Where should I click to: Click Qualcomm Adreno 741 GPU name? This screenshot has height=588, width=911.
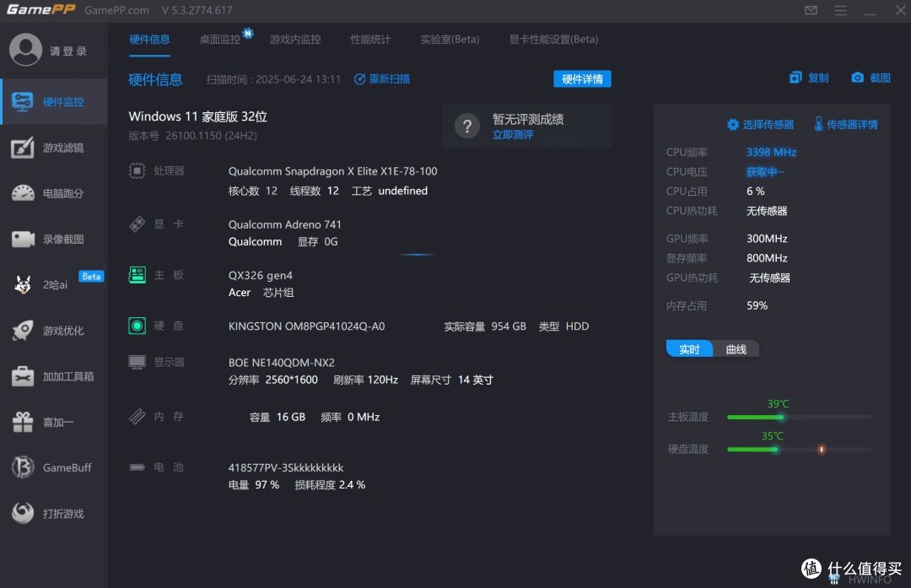[x=285, y=224]
